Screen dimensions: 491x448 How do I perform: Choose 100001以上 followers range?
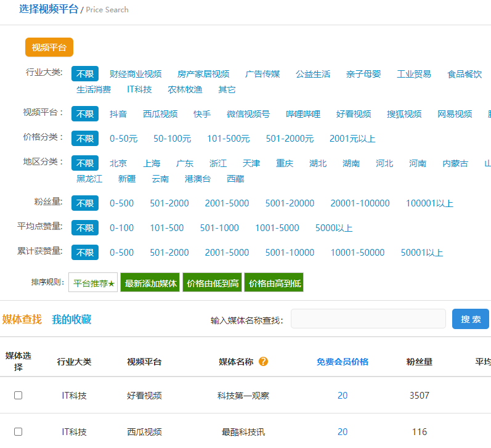[x=429, y=203]
